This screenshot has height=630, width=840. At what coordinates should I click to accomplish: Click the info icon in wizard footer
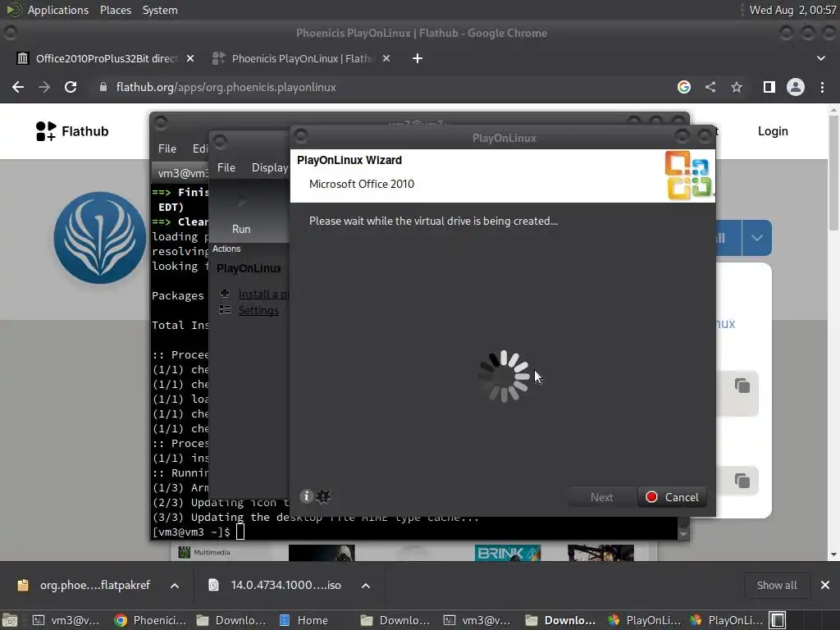306,496
